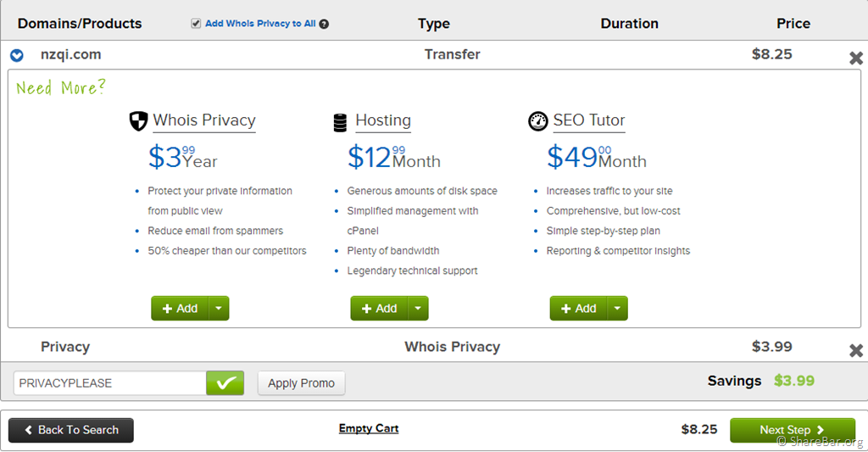Click the Apply Promo button
Viewport: 868px width, 452px height.
coord(301,383)
